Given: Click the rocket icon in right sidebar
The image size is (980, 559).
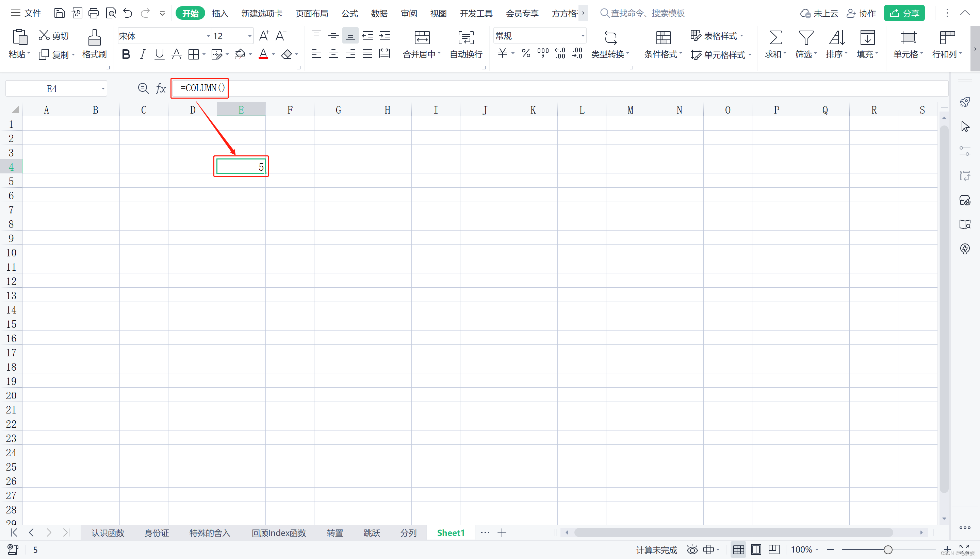Looking at the screenshot, I should (x=965, y=102).
